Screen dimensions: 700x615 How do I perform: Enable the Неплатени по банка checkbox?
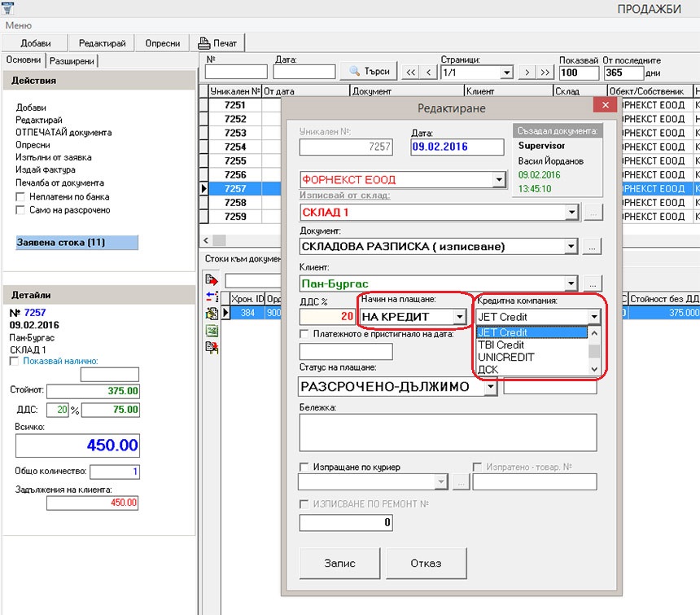(x=20, y=197)
